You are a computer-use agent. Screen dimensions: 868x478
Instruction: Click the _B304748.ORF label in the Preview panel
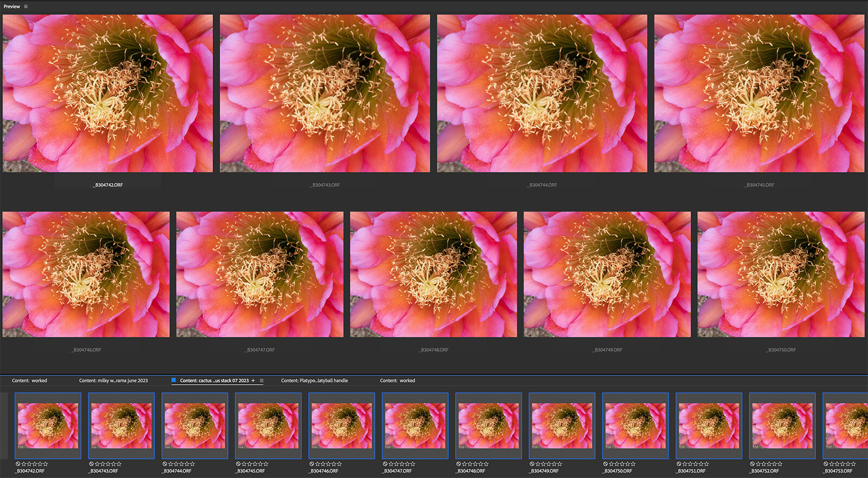pos(433,350)
